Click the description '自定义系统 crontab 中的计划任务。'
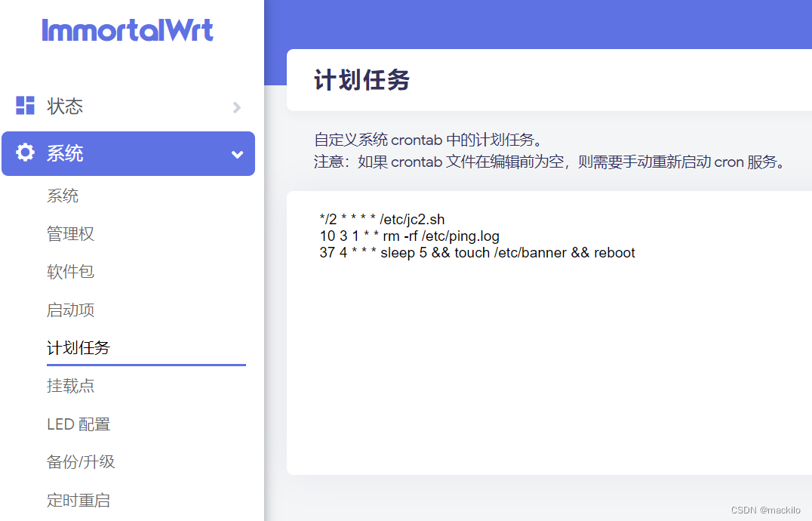 click(x=429, y=140)
